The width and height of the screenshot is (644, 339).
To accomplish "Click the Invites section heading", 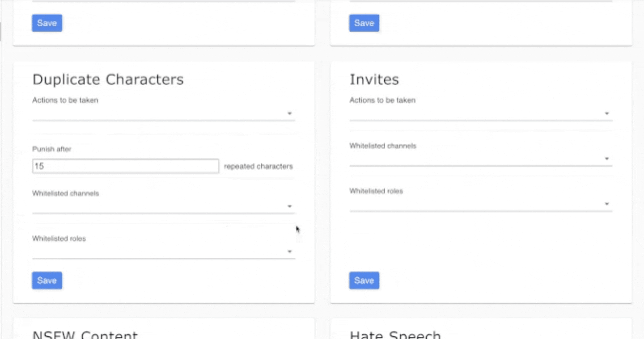I will click(374, 80).
